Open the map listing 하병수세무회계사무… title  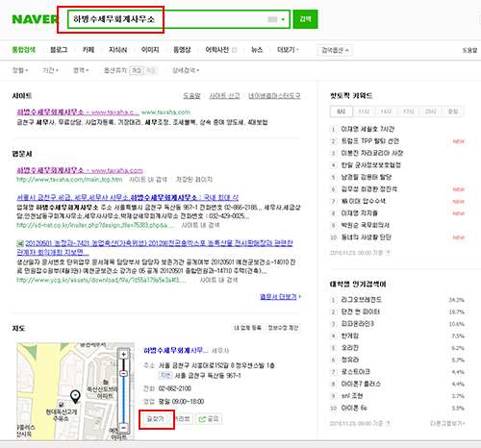176,350
